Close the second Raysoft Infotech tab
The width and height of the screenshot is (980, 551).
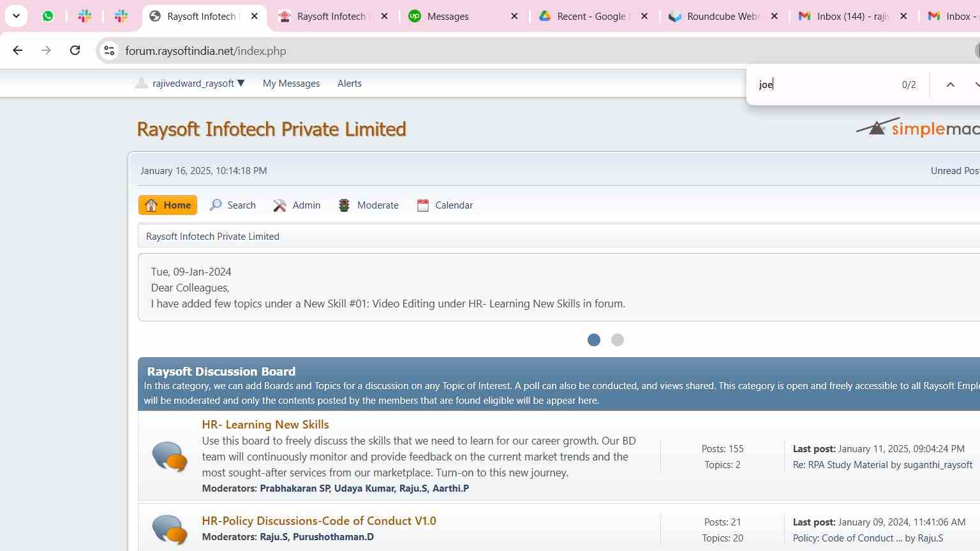(384, 16)
